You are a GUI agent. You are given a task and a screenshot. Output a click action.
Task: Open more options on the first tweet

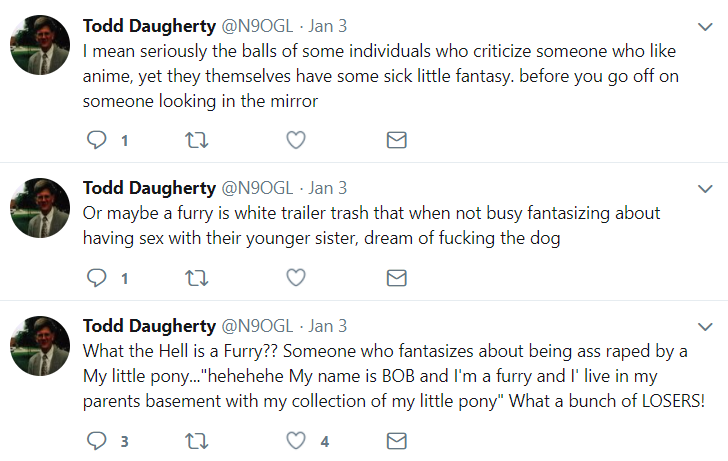tap(705, 26)
